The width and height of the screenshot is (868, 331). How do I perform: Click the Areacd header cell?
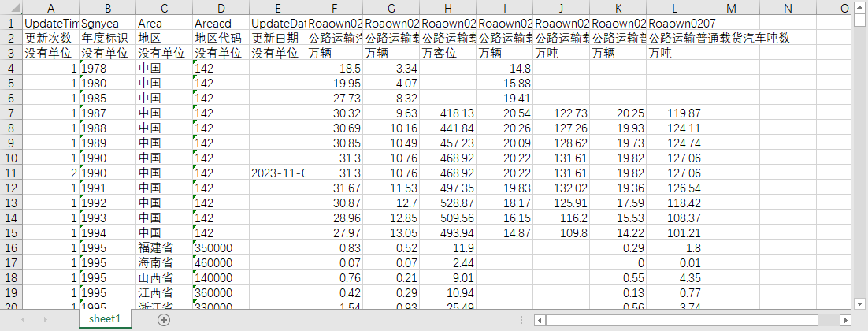[221, 24]
